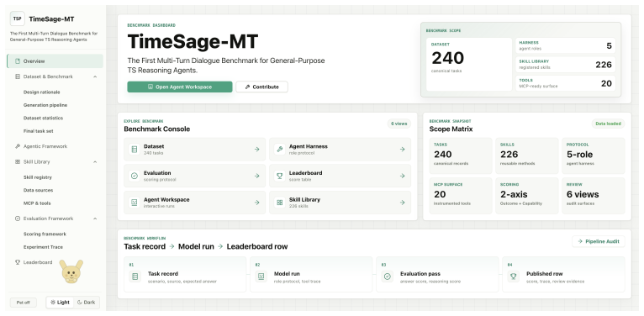Collapse the Dataset & Benchmark section
The height and width of the screenshot is (316, 644).
pos(95,76)
